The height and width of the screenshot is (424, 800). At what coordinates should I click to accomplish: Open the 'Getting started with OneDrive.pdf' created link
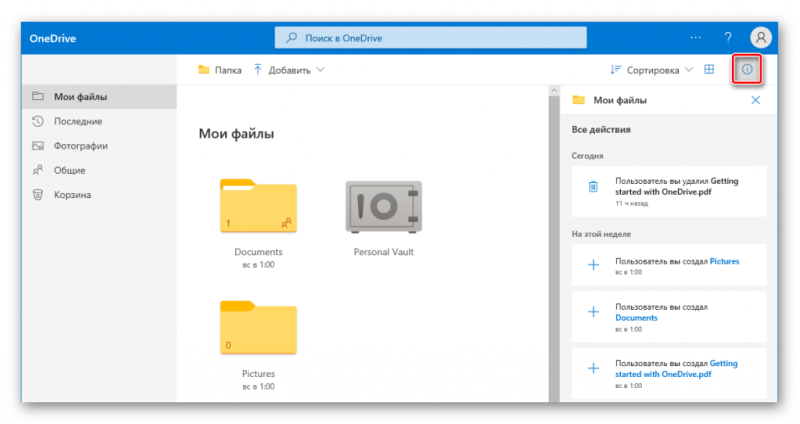(x=676, y=368)
